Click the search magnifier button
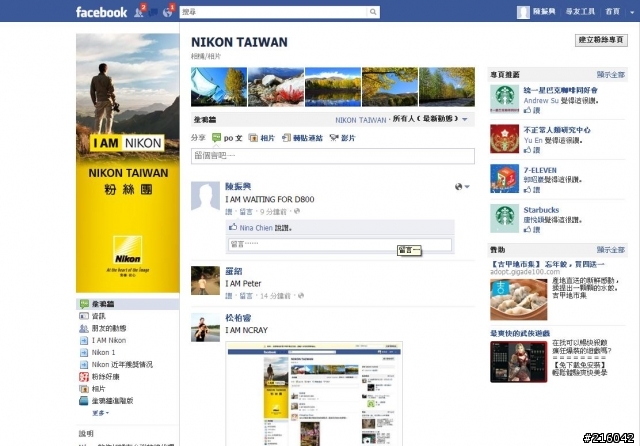The width and height of the screenshot is (640, 446). (373, 12)
